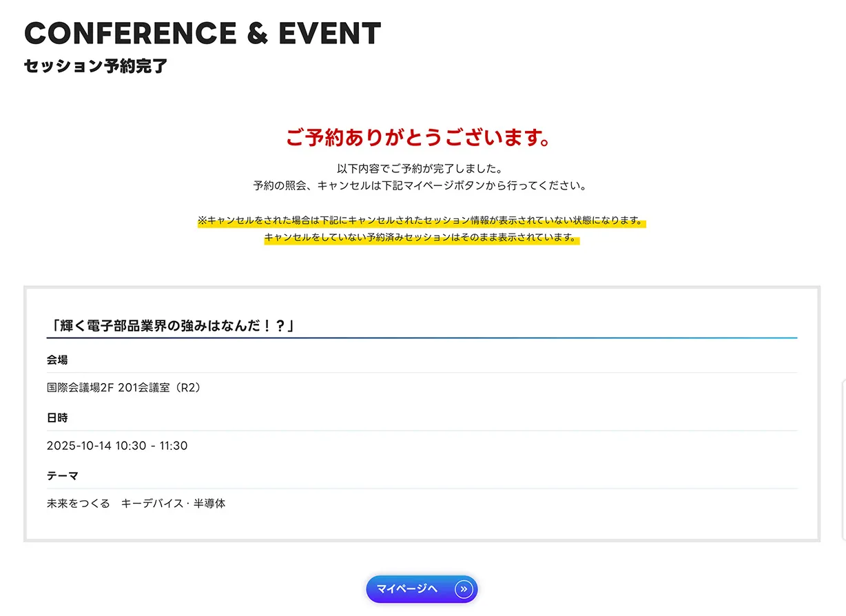The height and width of the screenshot is (616, 846).
Task: Click the double-chevron icon on マイページへ button
Action: (464, 589)
